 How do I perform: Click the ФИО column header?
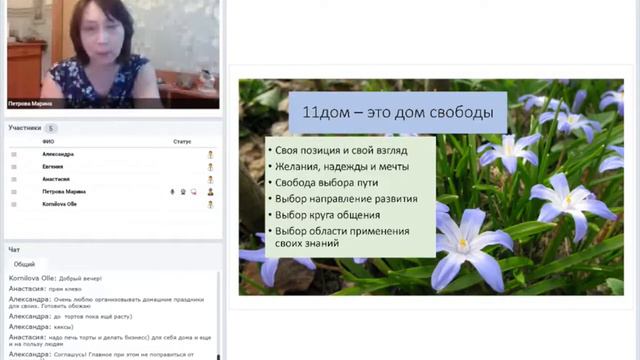(48, 142)
